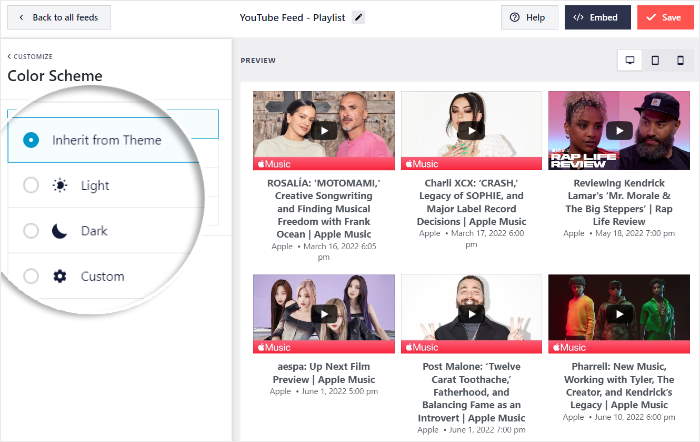
Task: Open Charli XCX CRASH video title
Action: point(471,202)
